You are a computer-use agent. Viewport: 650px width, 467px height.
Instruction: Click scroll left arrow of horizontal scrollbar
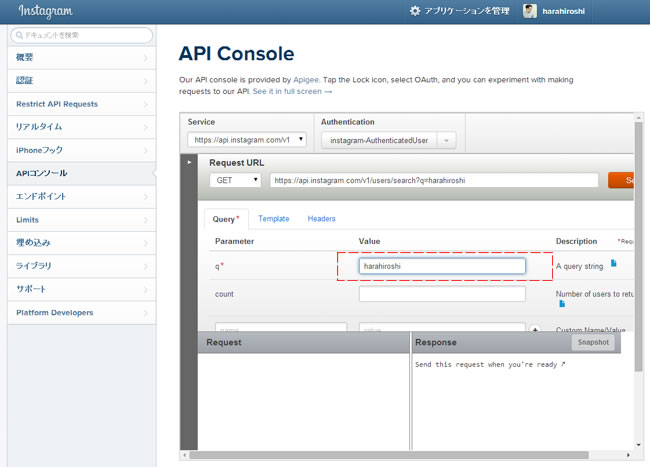coord(185,455)
